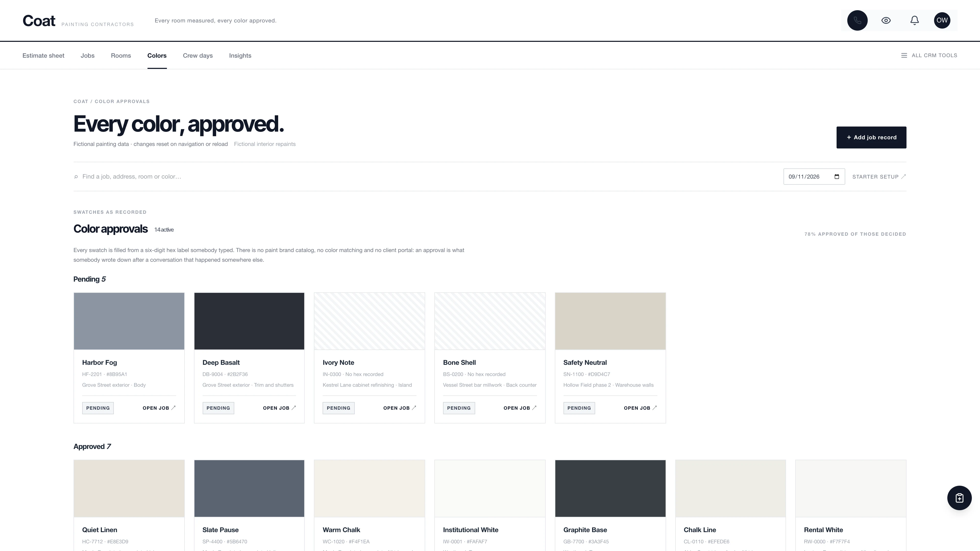The height and width of the screenshot is (551, 980).
Task: Click the Quiet Linen color swatch
Action: pos(129,488)
